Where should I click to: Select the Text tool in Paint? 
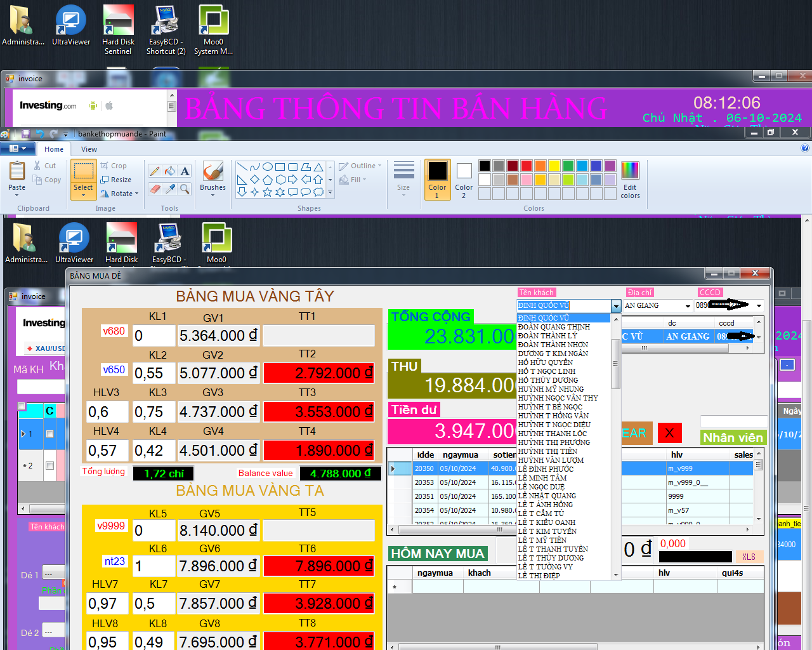(185, 171)
